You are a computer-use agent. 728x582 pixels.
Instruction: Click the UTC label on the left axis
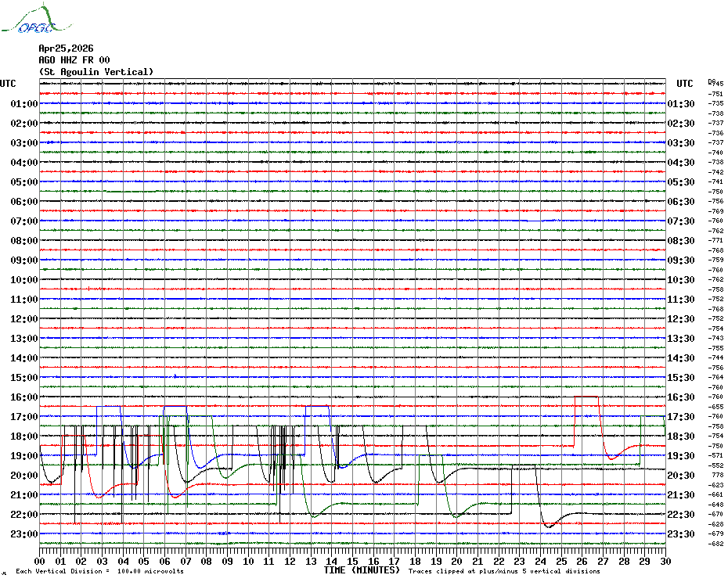pos(9,84)
